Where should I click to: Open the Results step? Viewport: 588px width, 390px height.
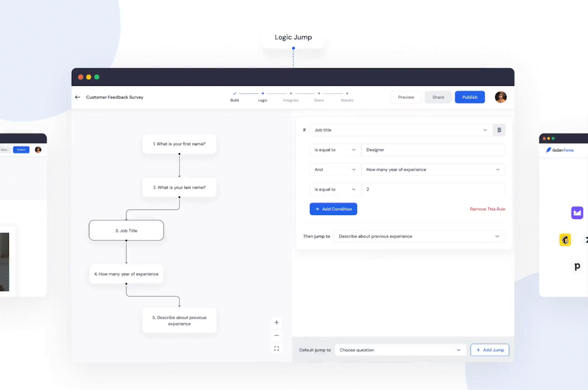[347, 97]
